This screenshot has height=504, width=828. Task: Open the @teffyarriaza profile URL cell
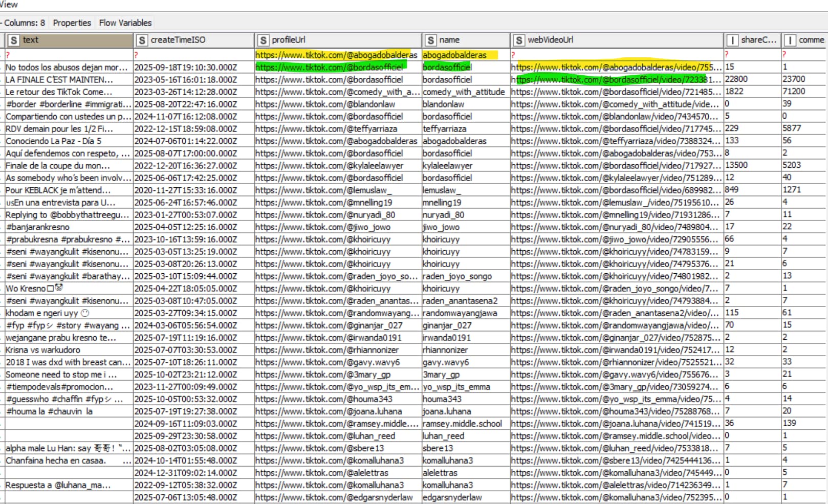point(326,129)
